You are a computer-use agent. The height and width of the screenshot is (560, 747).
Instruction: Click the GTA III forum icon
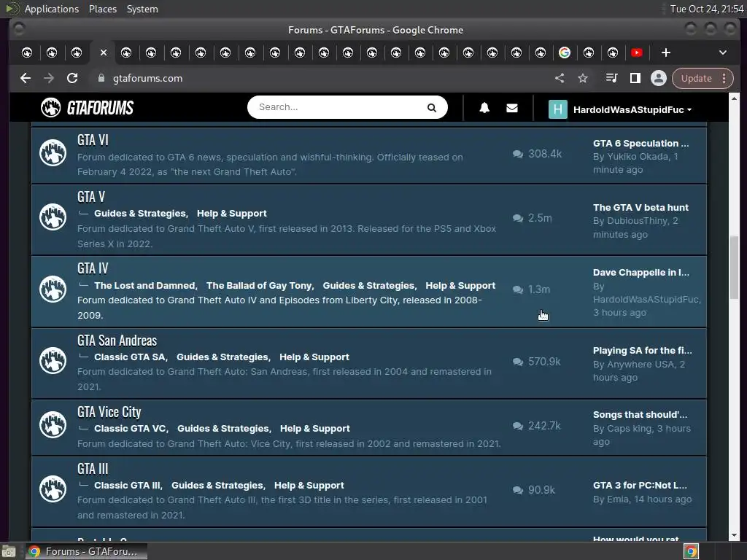tap(53, 489)
